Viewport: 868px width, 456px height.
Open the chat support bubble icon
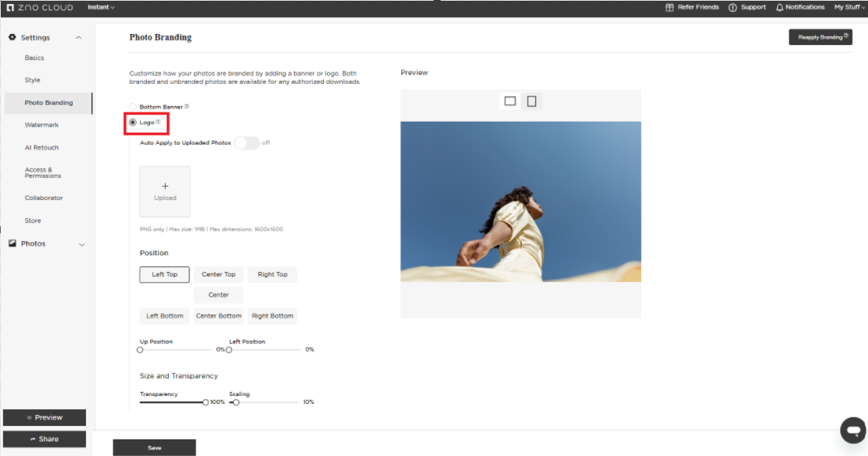[x=853, y=430]
